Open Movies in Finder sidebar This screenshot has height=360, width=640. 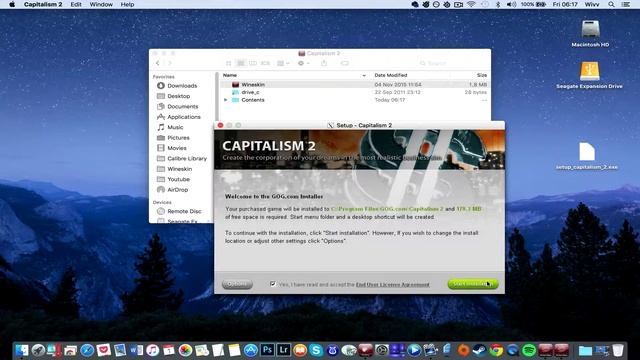[x=177, y=148]
